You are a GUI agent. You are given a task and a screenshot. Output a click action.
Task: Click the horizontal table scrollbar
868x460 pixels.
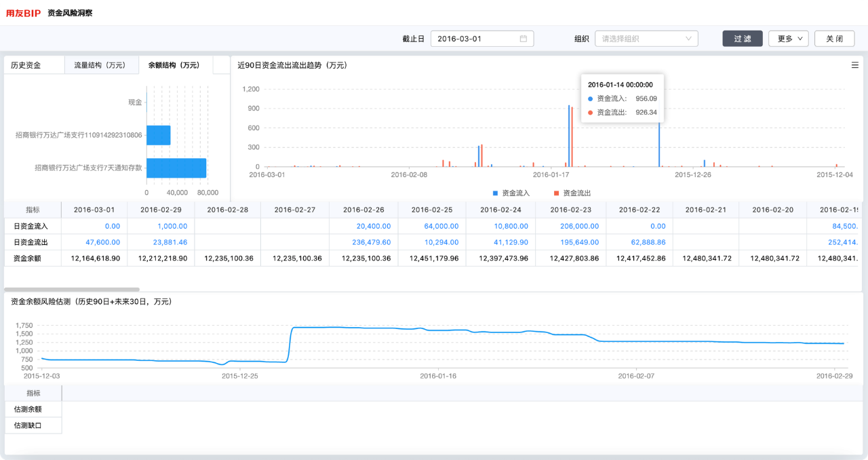[72, 290]
